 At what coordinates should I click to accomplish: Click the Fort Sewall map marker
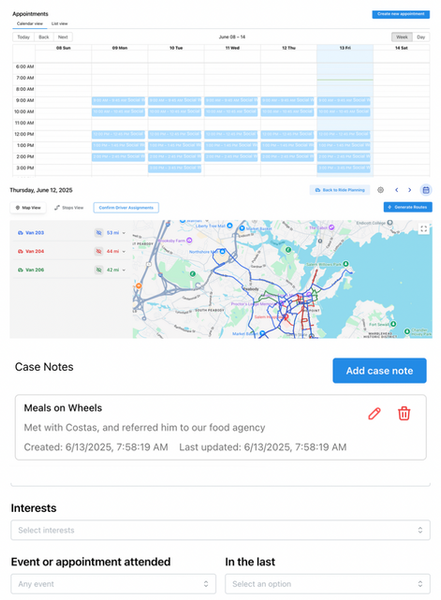(x=393, y=324)
